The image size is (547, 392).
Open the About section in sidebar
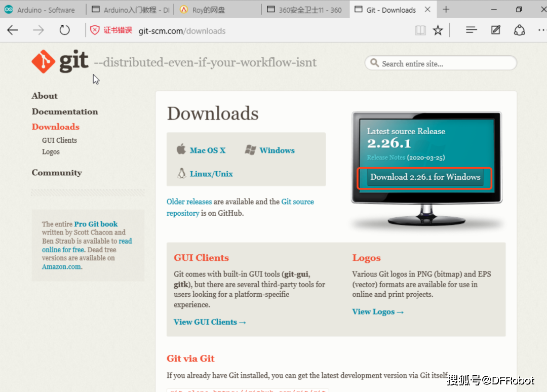[x=45, y=96]
